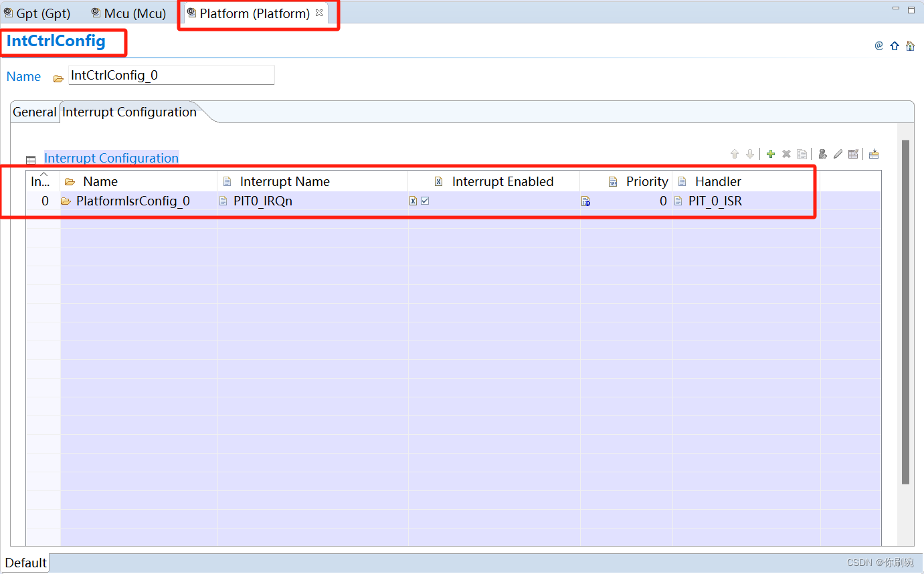Click the Priority column header
924x574 pixels.
[x=626, y=181]
